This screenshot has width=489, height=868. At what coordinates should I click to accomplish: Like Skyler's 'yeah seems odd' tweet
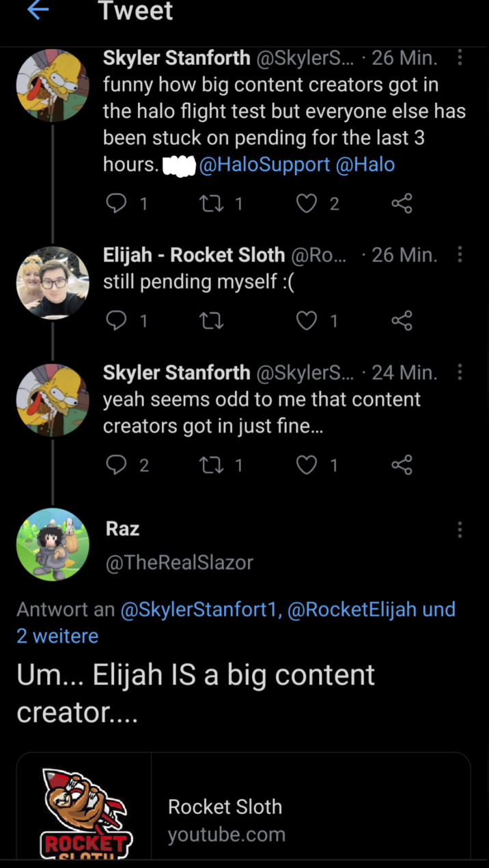pyautogui.click(x=307, y=465)
